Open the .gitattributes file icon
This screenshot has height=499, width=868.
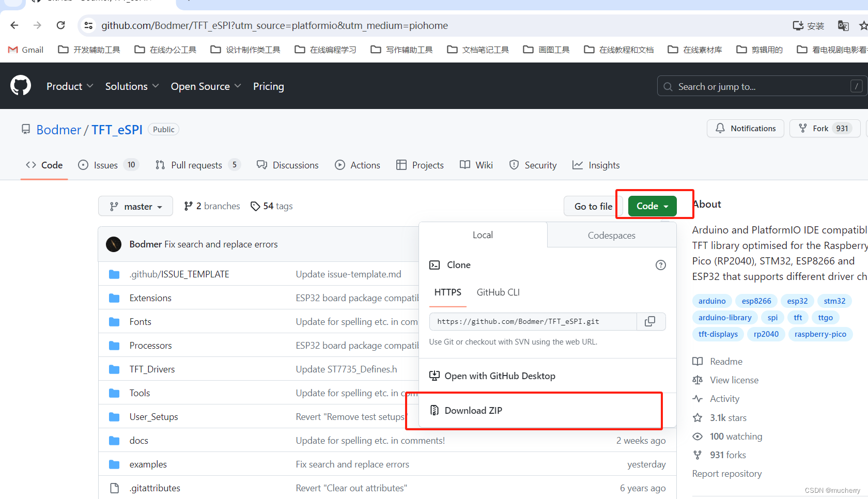click(115, 488)
